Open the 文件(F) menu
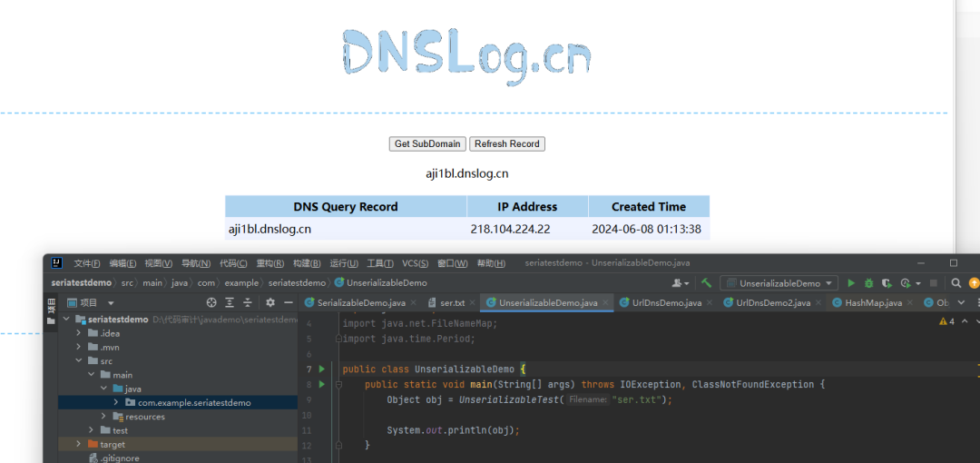Screen dimensions: 980x463 coord(87,263)
